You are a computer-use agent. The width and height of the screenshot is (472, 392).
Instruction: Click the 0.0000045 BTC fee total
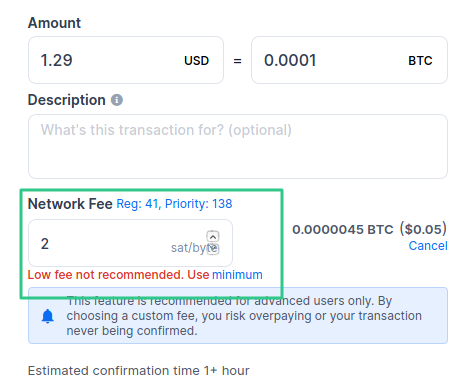coord(343,230)
